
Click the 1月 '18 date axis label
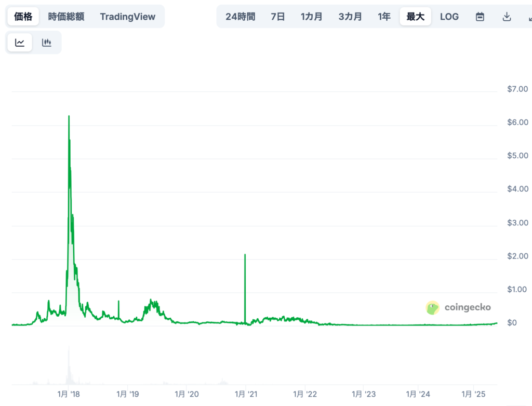pos(69,394)
